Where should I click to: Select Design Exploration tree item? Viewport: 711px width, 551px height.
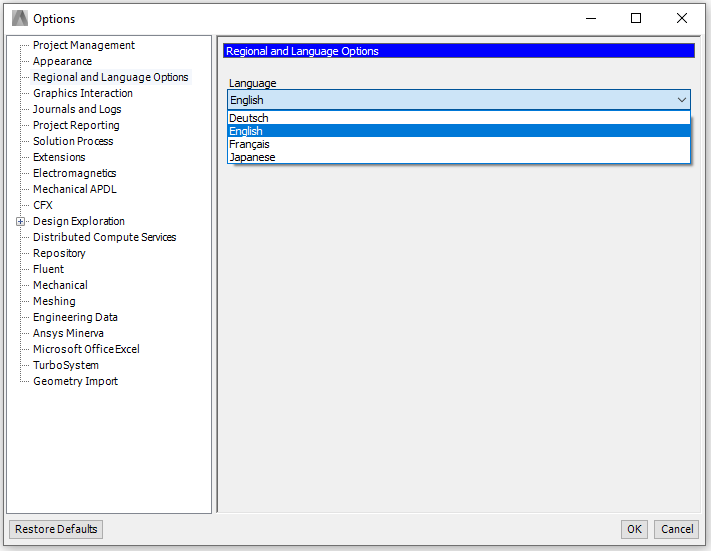(79, 221)
